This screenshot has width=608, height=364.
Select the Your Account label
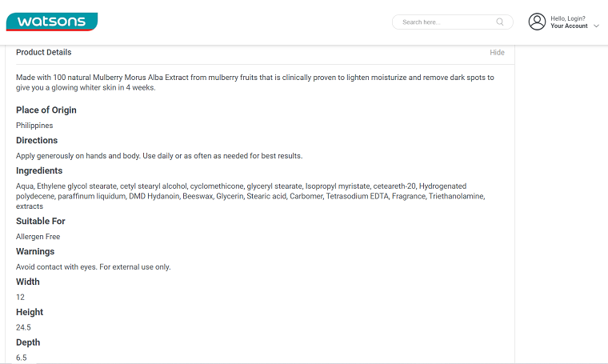569,26
